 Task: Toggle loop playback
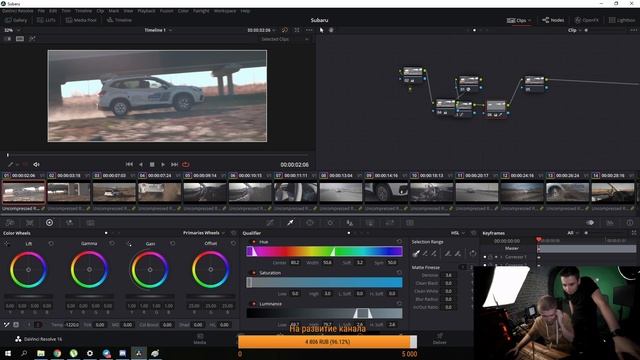186,164
